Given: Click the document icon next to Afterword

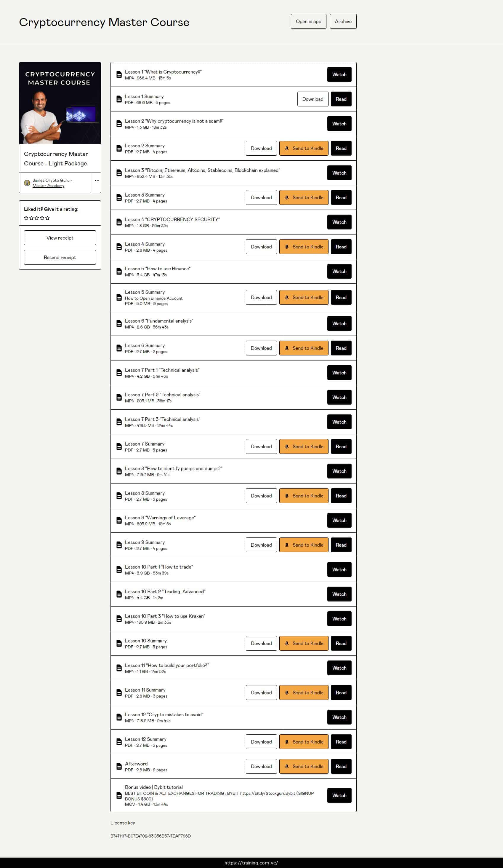Looking at the screenshot, I should coord(119,766).
